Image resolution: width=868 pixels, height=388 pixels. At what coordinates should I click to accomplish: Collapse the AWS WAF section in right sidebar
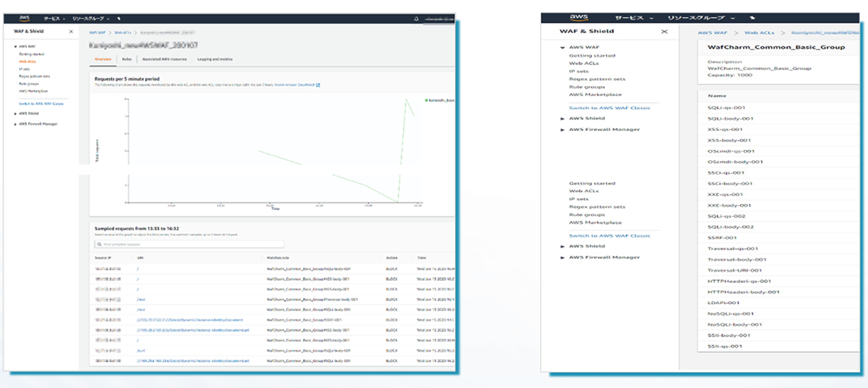tap(563, 47)
